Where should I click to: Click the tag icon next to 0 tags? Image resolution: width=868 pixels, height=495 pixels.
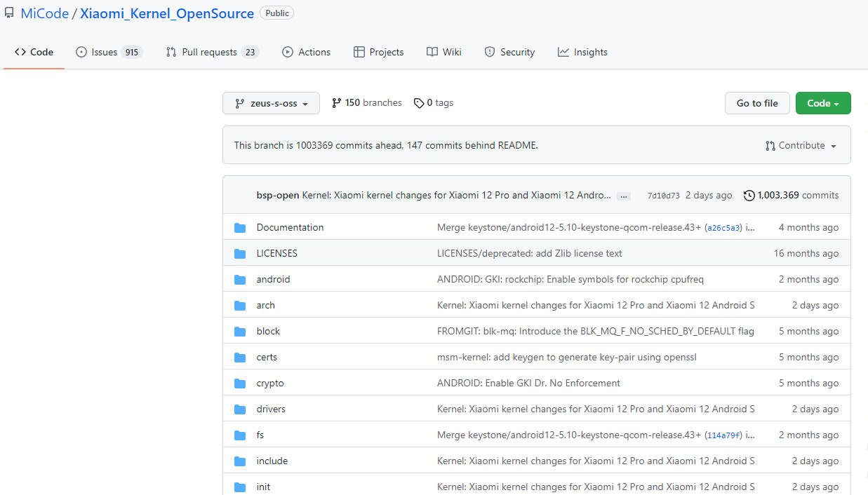[419, 103]
